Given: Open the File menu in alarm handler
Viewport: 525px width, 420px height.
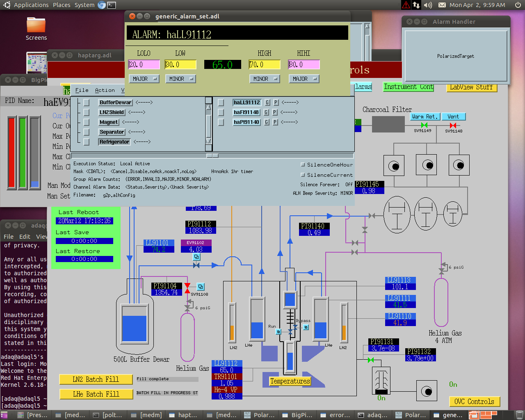Looking at the screenshot, I should 82,90.
